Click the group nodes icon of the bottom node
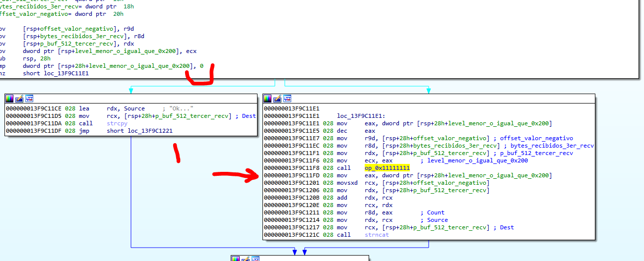 pos(256,259)
